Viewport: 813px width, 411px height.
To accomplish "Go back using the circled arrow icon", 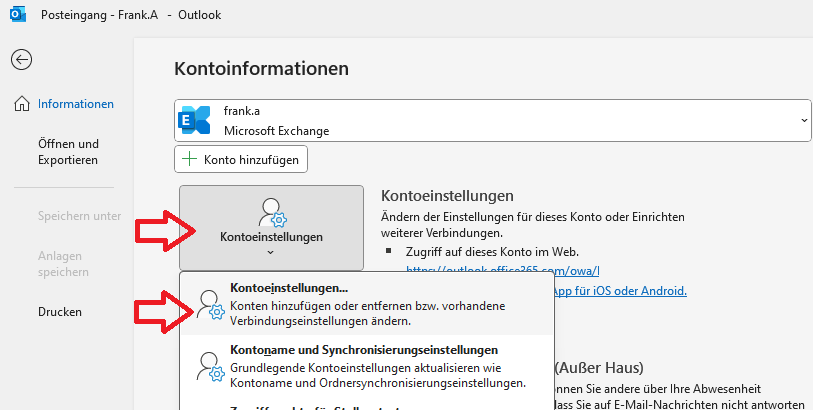I will 21,60.
